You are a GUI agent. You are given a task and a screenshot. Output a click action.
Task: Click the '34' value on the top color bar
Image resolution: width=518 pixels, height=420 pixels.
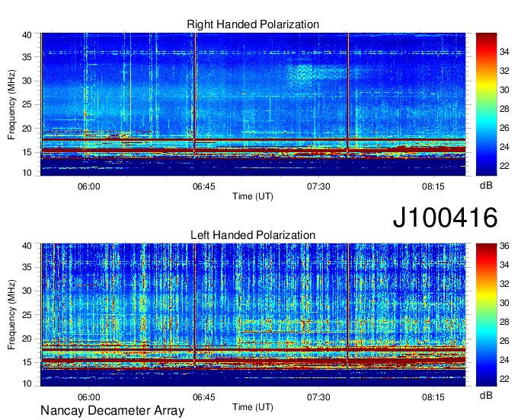(x=504, y=52)
